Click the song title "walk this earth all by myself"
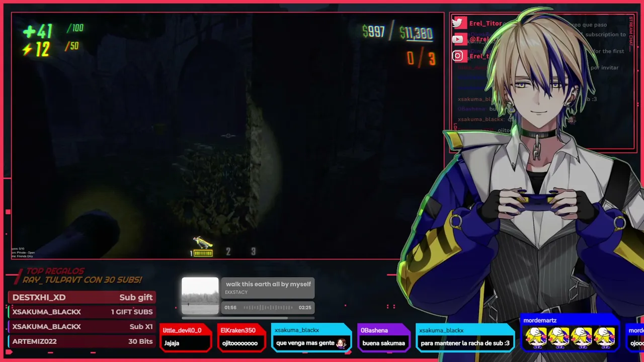 click(x=268, y=284)
